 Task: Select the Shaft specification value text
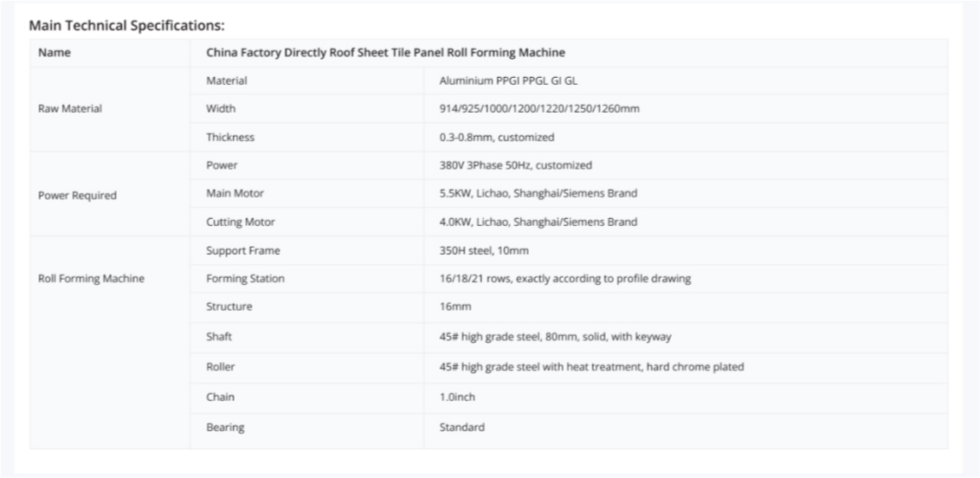(x=555, y=336)
